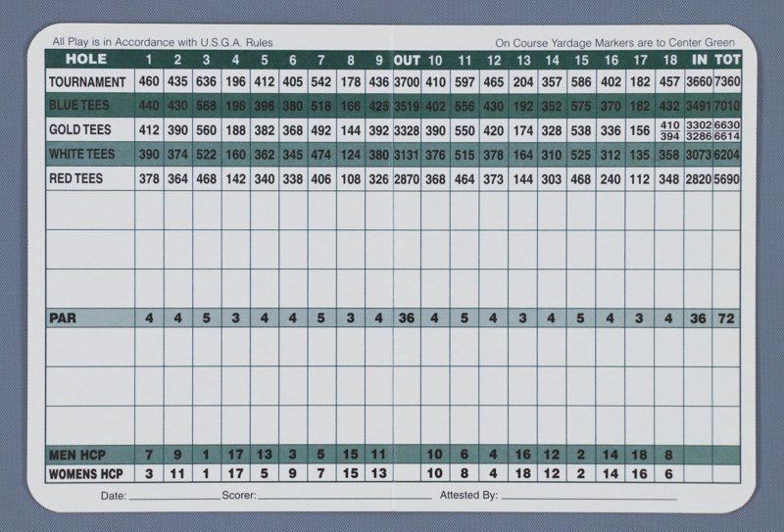784x532 pixels.
Task: Click Men HCP value 2 for hole 15
Action: coord(580,455)
